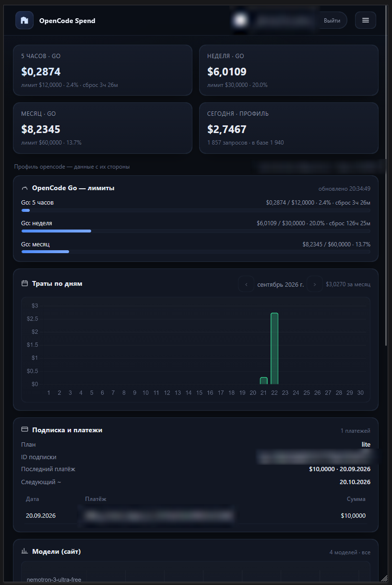Click the "Go: месяц" progress bar

pyautogui.click(x=196, y=252)
